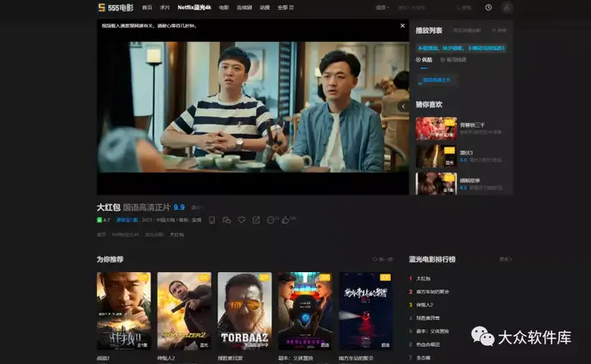
Task: Open the search type dropdown
Action: (383, 7)
